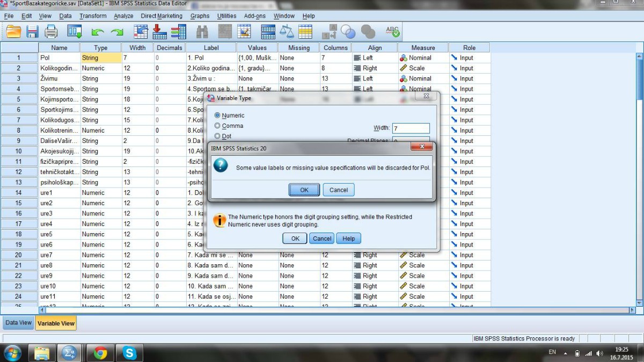
Task: Click the Windows Start orb
Action: (12, 353)
